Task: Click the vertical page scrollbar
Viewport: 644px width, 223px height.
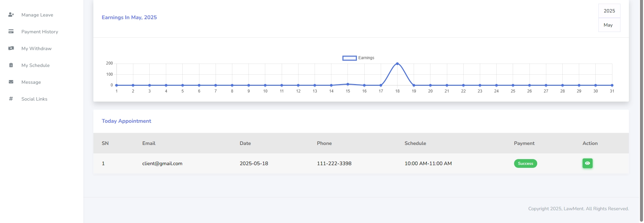Action: tap(641, 111)
